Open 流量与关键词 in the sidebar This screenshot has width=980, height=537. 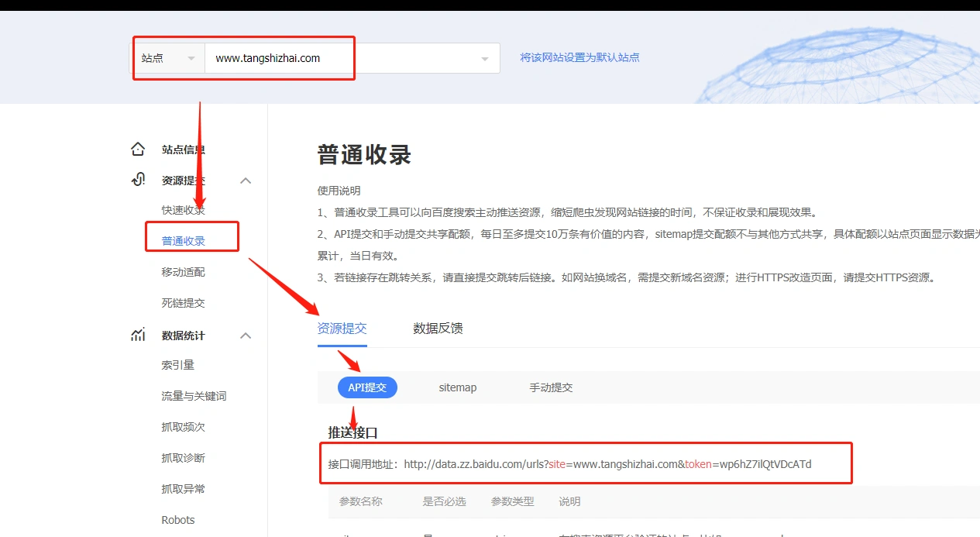point(194,396)
